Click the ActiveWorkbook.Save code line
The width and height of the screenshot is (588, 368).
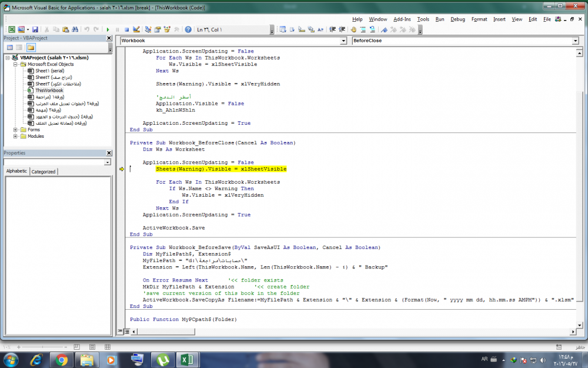click(x=173, y=228)
